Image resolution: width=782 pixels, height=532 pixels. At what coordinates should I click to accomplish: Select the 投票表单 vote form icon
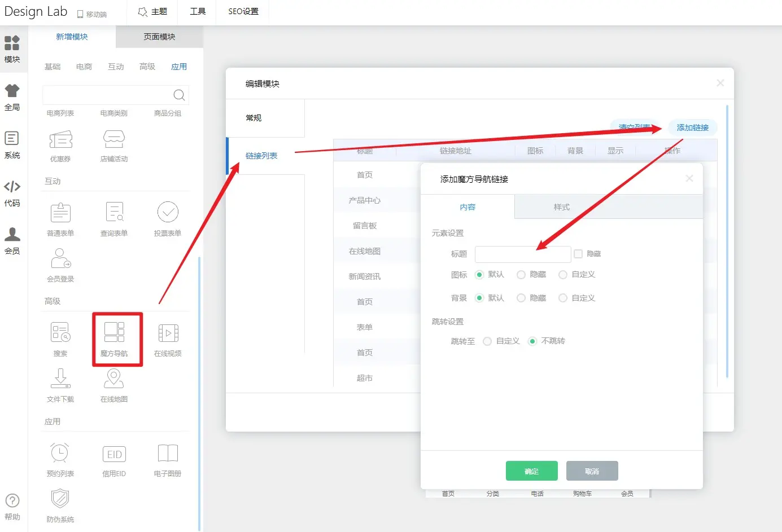click(168, 213)
